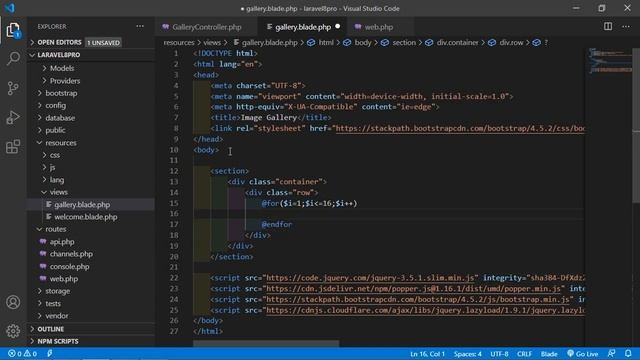Click 'section' breadcrumb segment
Image resolution: width=640 pixels, height=360 pixels.
[x=404, y=42]
